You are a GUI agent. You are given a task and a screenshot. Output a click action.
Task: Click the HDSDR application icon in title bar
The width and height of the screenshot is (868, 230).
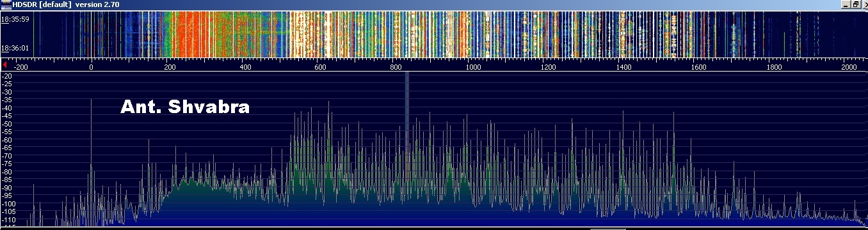pyautogui.click(x=6, y=4)
